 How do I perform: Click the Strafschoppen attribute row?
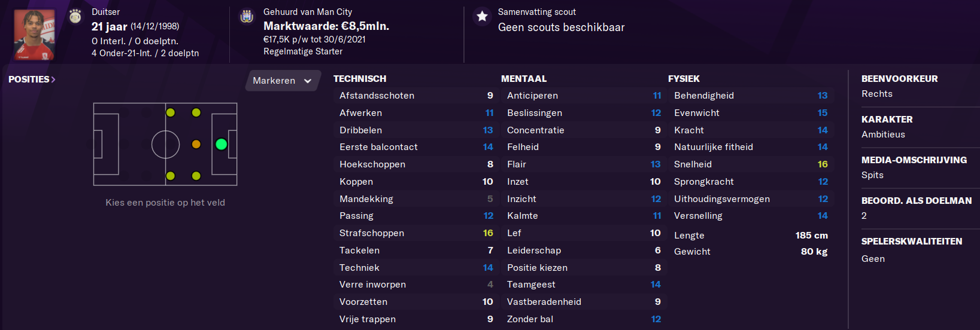[x=415, y=233]
